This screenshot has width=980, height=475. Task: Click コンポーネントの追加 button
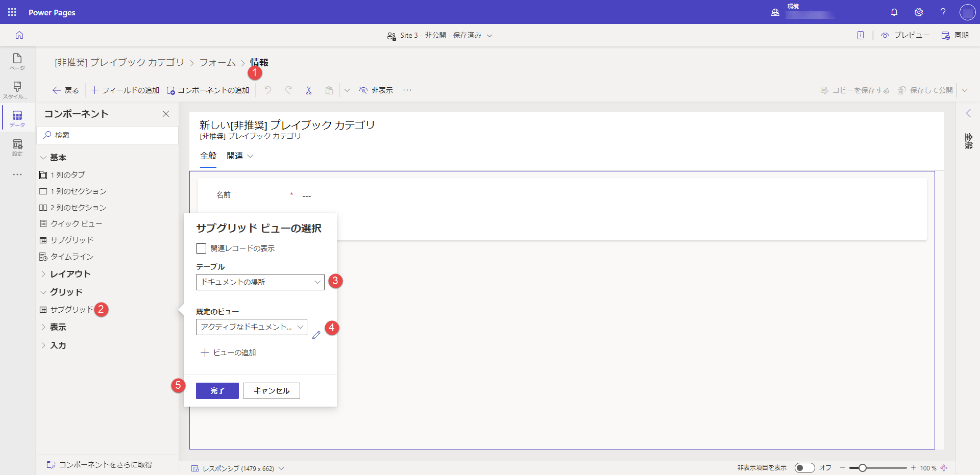click(x=208, y=90)
